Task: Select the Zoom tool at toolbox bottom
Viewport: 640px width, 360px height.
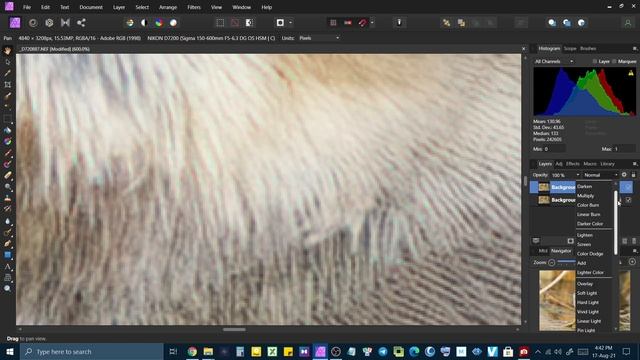Action: click(x=7, y=289)
